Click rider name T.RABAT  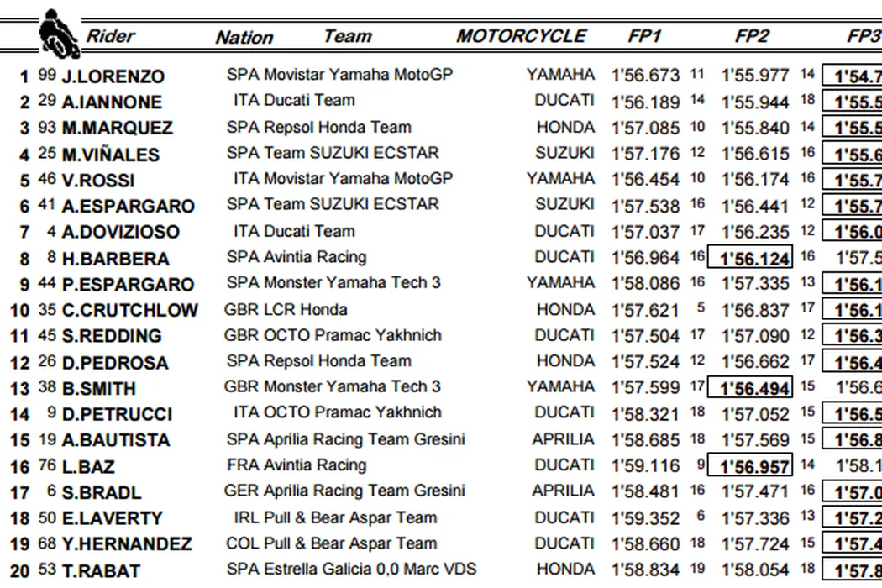pos(101,571)
